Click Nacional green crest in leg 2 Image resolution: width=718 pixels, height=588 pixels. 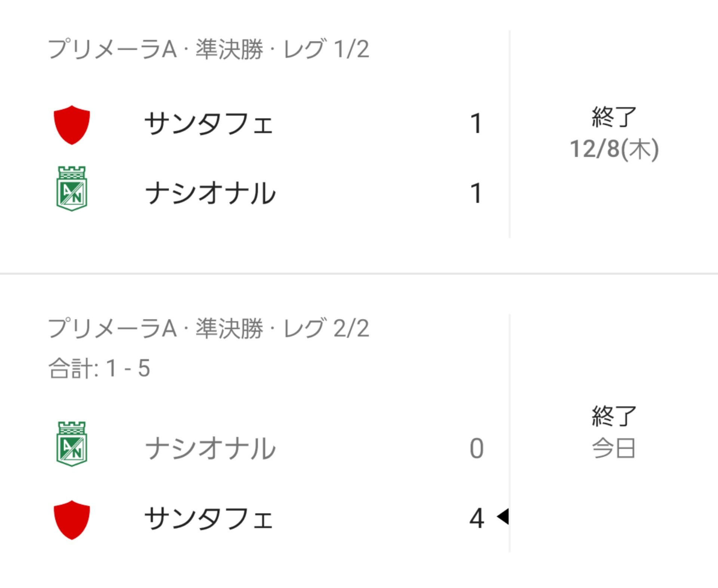pos(72,444)
